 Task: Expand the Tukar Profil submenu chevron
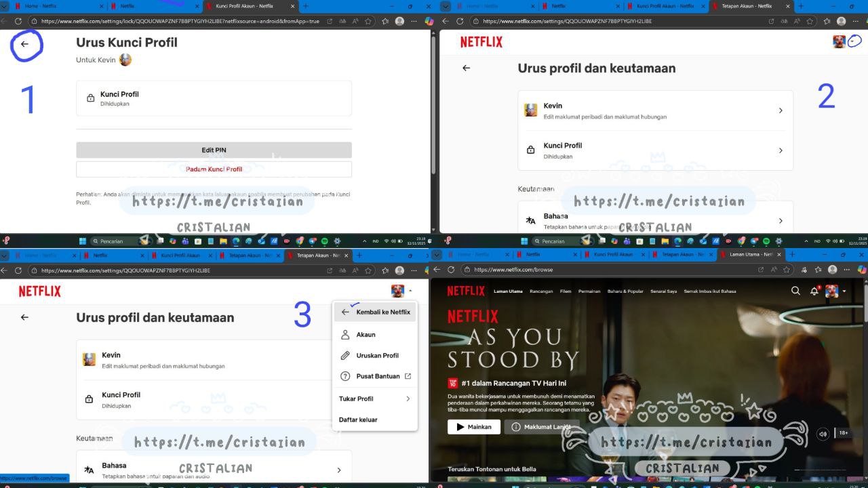(408, 399)
